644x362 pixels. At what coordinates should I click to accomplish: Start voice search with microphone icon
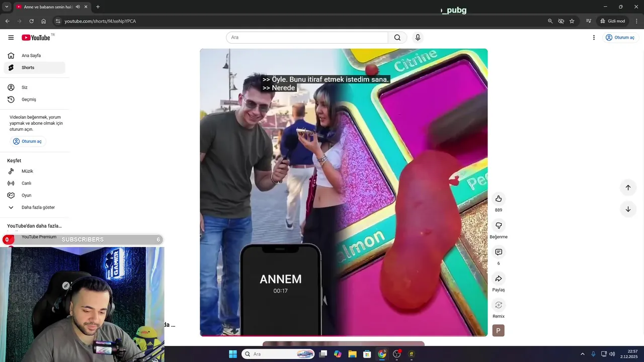pos(418,38)
